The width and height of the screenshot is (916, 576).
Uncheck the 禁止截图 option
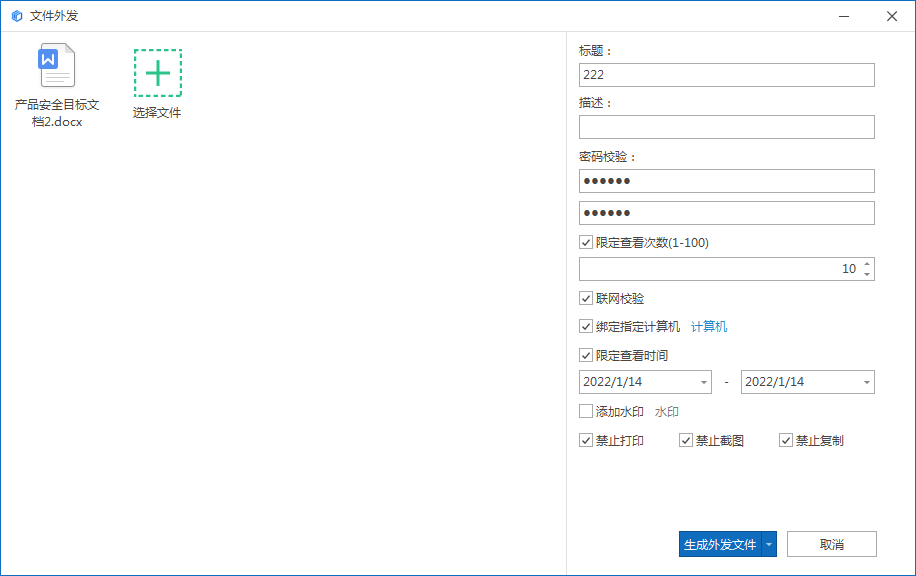pyautogui.click(x=686, y=440)
